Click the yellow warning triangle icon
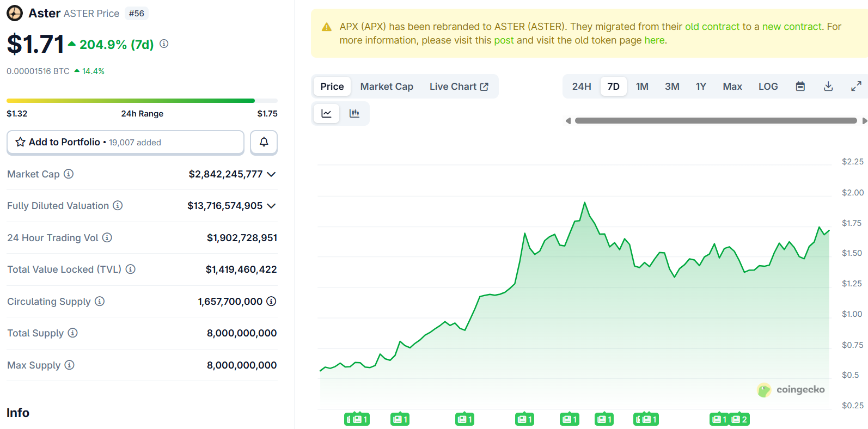Image resolution: width=868 pixels, height=429 pixels. pyautogui.click(x=327, y=27)
